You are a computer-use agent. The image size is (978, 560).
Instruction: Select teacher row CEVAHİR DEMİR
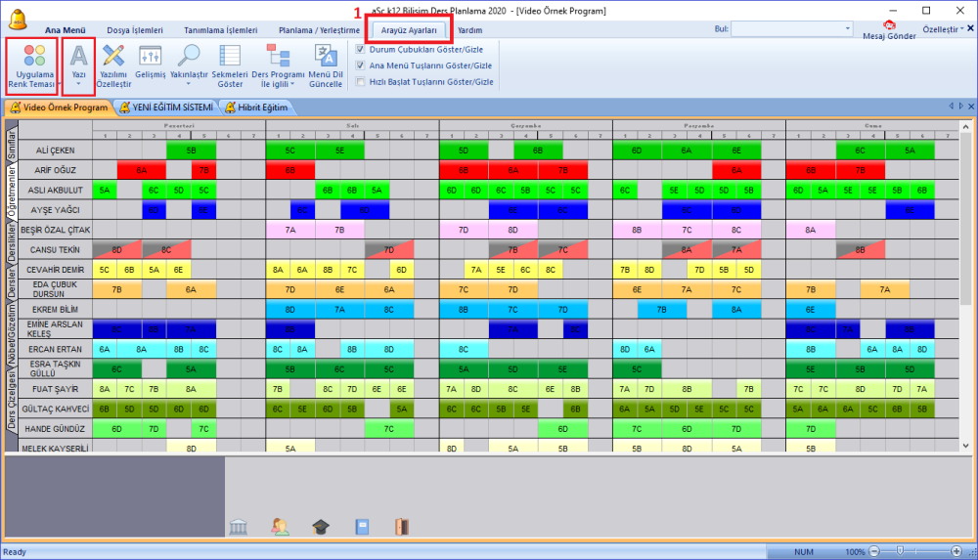(55, 270)
